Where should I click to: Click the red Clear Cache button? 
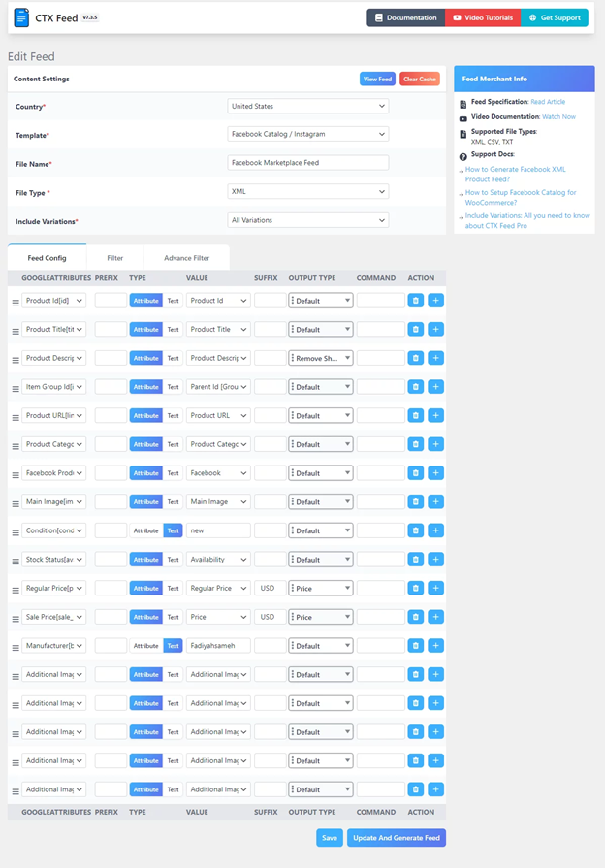point(420,80)
